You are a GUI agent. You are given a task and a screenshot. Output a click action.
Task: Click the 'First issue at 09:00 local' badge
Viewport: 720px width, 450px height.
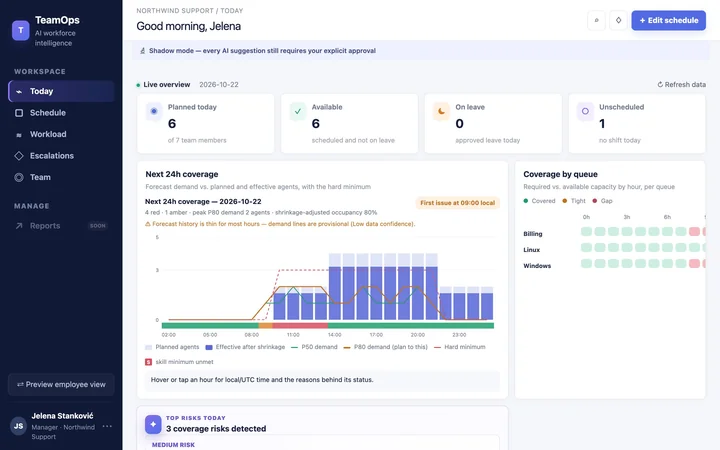click(457, 202)
